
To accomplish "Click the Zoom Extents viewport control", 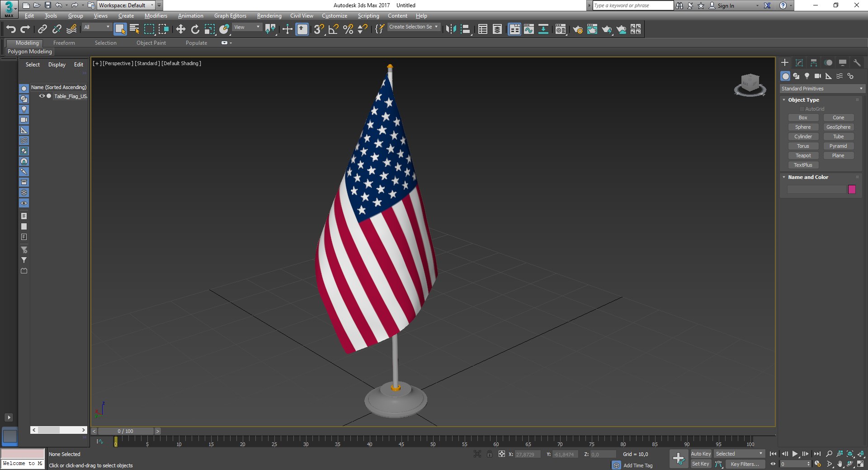I will (850, 454).
